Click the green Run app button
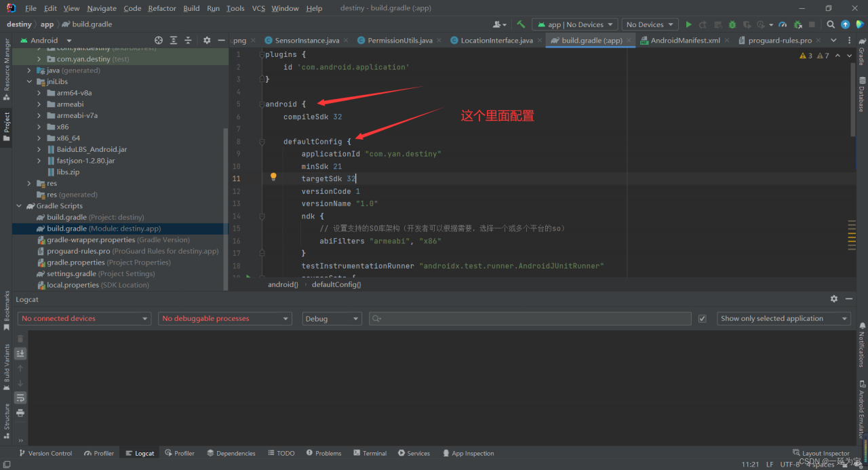The height and width of the screenshot is (470, 868). pos(688,24)
